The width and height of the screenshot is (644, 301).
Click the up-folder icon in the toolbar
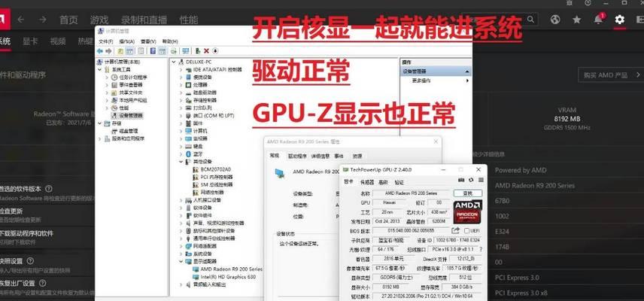pyautogui.click(x=120, y=51)
